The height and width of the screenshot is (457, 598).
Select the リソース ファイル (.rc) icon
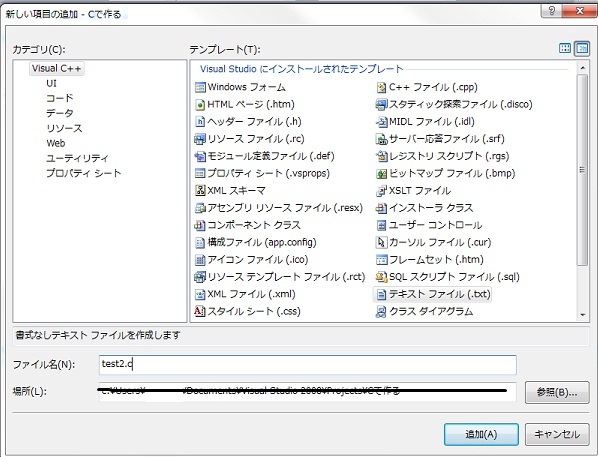200,139
